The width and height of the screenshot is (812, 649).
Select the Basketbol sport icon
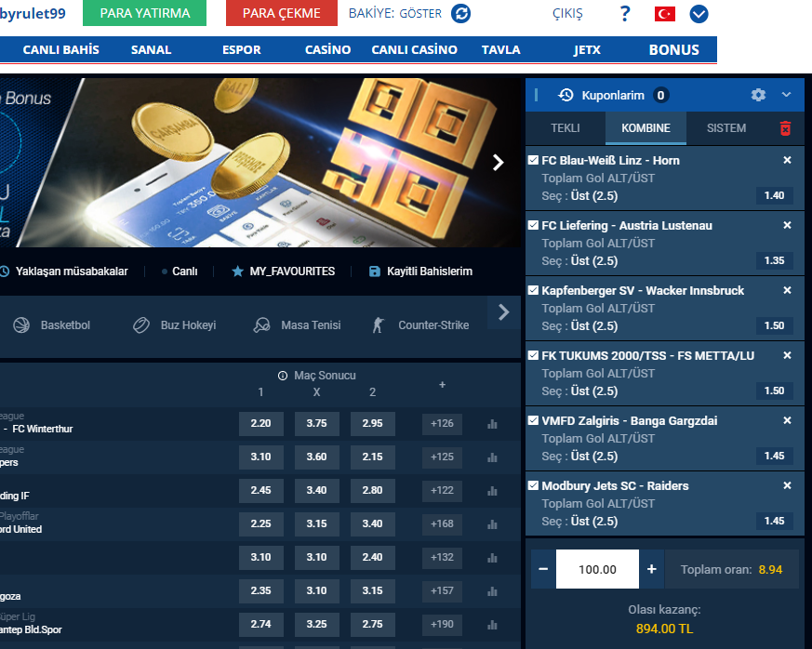coord(21,325)
